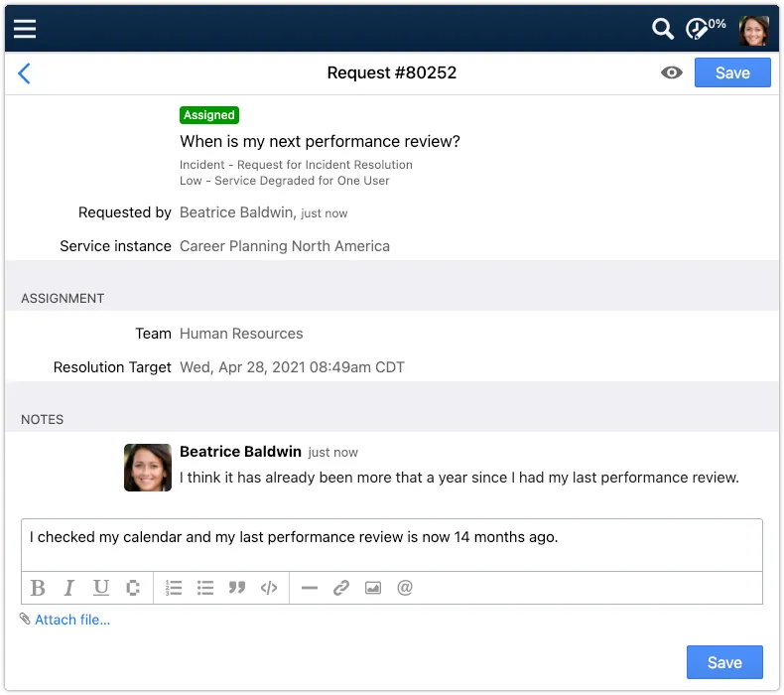784x695 pixels.
Task: Go back using the left chevron
Action: point(24,73)
